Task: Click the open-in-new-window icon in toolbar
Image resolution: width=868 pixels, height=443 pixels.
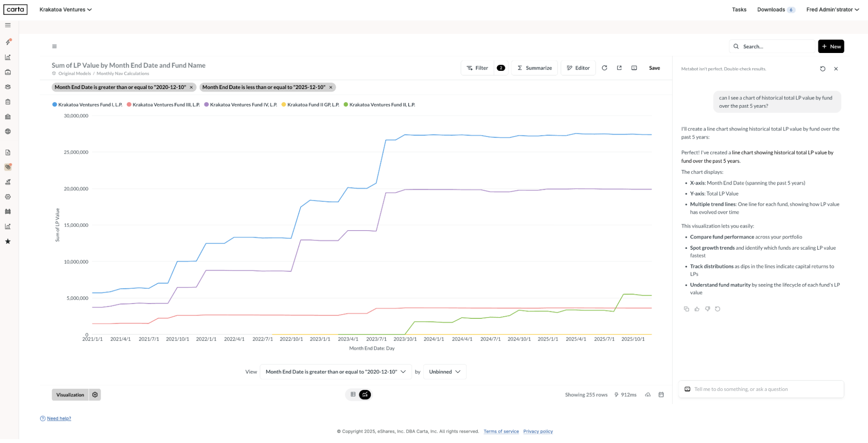Action: pos(619,68)
